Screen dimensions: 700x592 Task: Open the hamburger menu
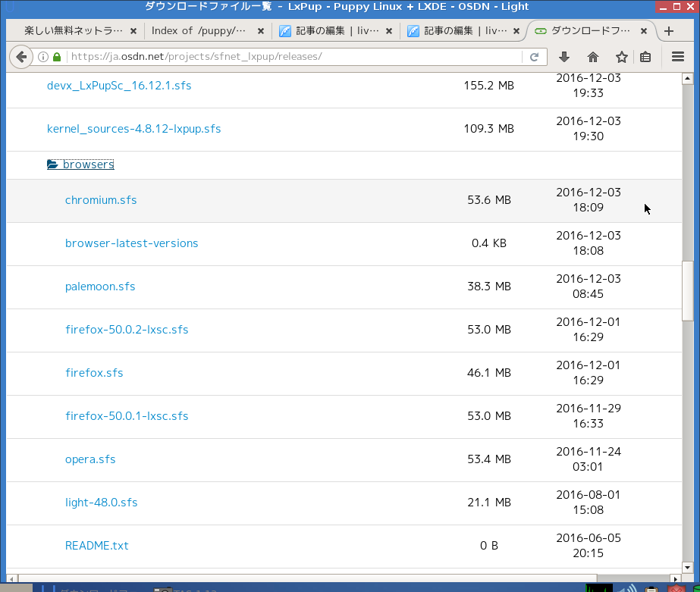coord(678,57)
